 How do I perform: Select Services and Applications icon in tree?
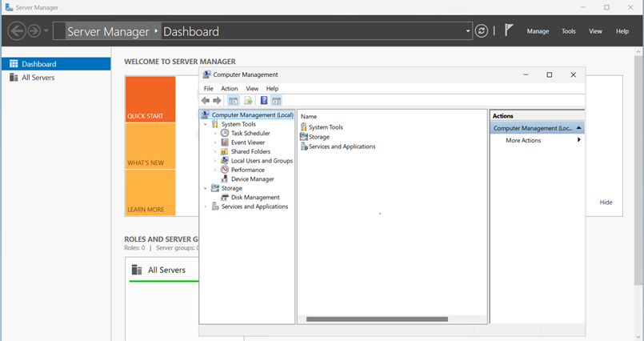click(x=215, y=207)
